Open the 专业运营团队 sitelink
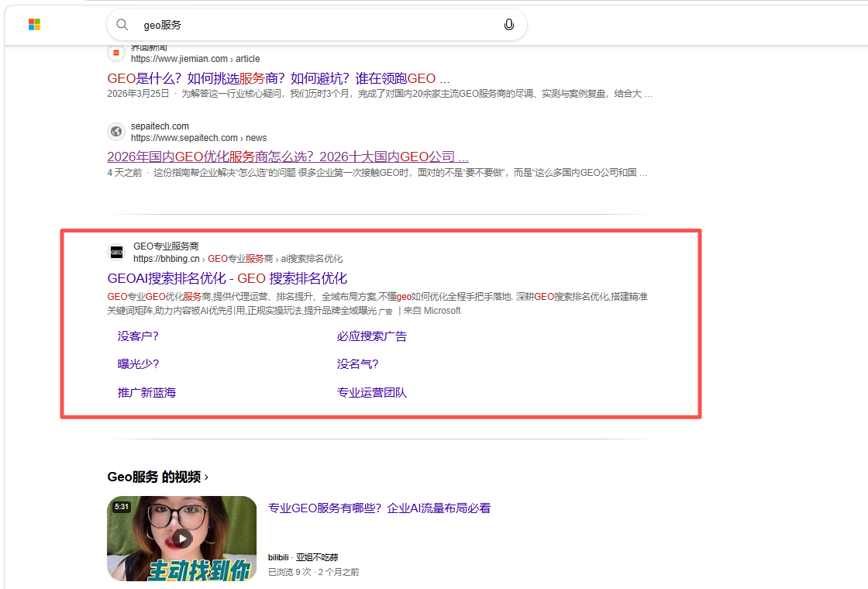 pyautogui.click(x=371, y=392)
